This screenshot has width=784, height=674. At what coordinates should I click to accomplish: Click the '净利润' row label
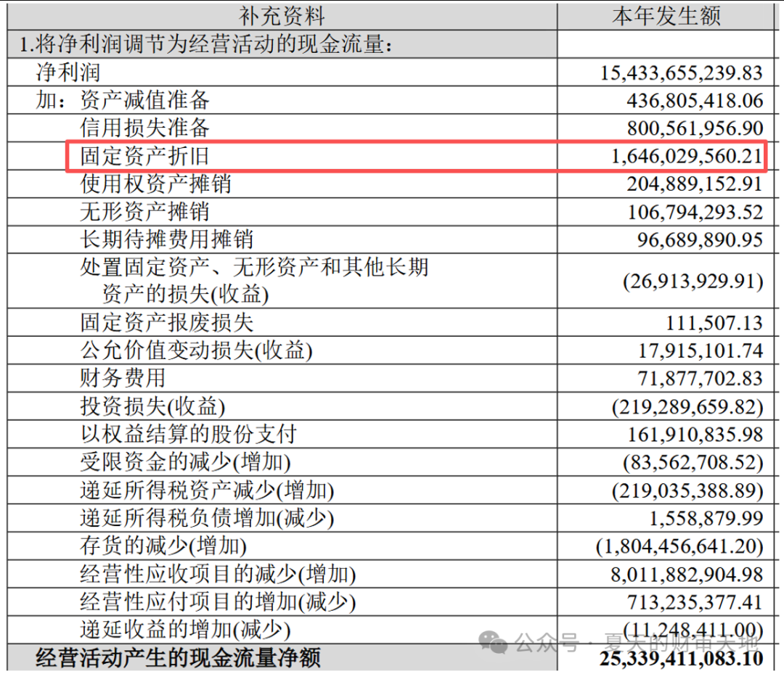pos(68,73)
